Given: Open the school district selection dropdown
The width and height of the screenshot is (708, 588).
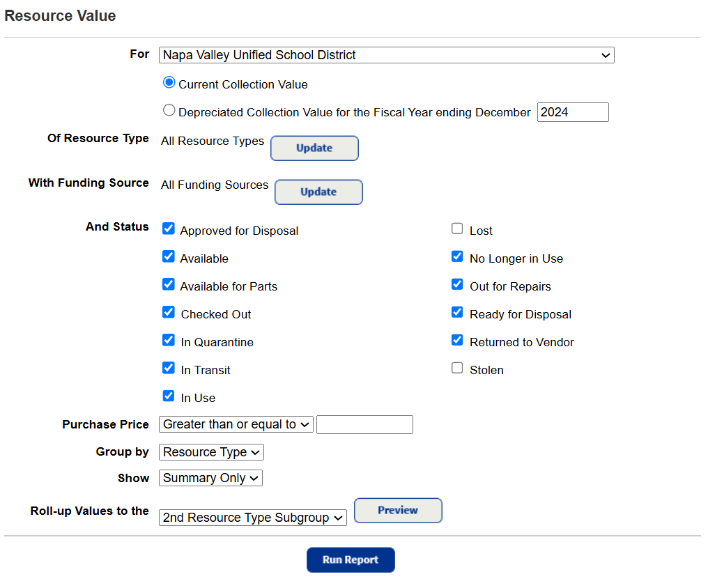Looking at the screenshot, I should click(386, 55).
